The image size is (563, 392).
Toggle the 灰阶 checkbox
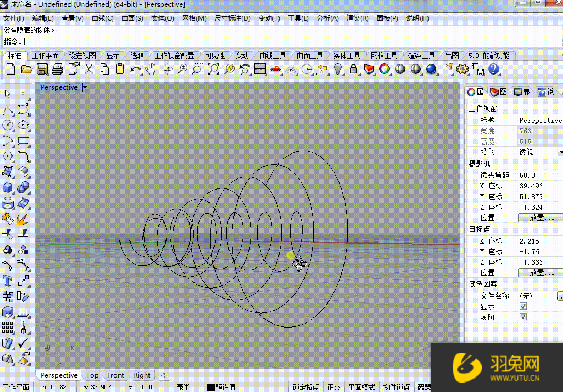pyautogui.click(x=523, y=316)
